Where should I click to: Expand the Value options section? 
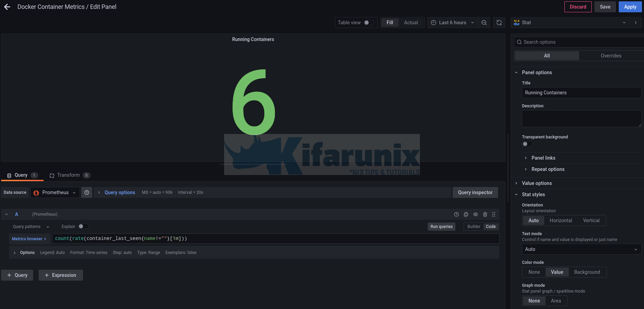pos(537,183)
